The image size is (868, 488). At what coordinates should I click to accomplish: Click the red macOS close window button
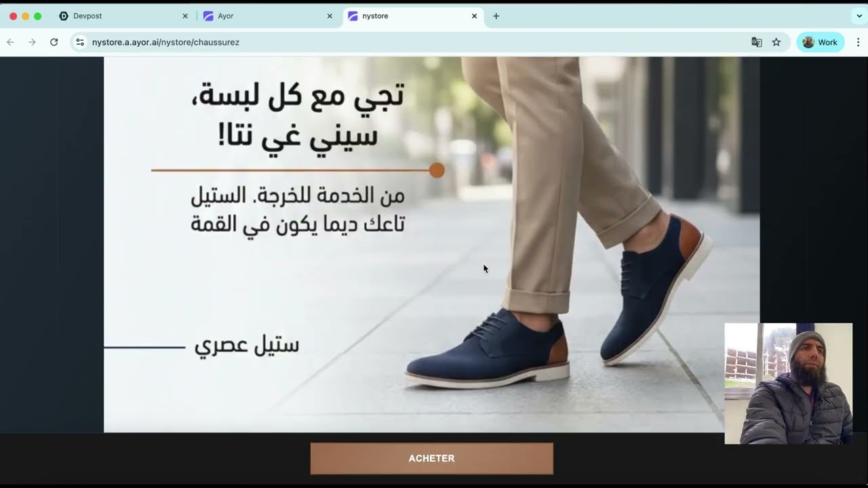(13, 16)
